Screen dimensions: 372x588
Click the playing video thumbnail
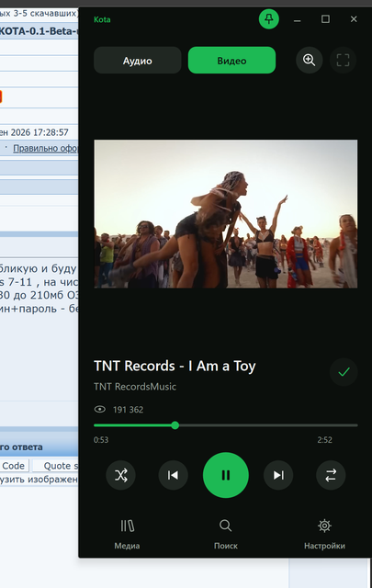pyautogui.click(x=226, y=214)
